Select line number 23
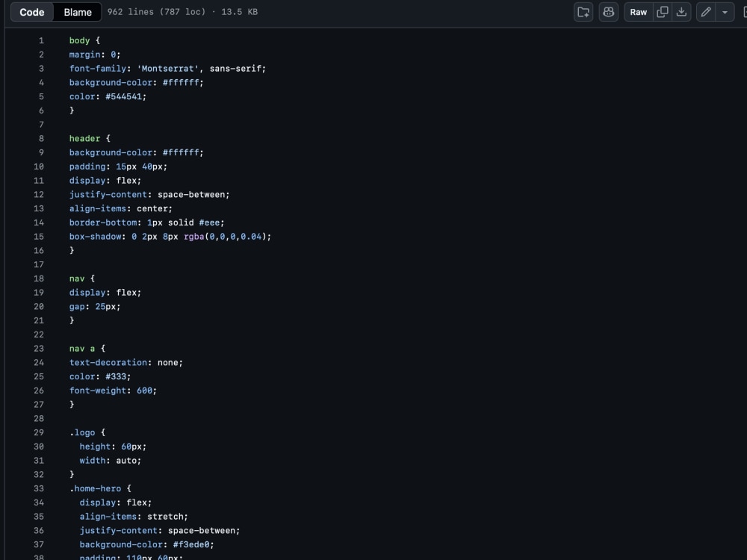This screenshot has width=747, height=560. [39, 349]
